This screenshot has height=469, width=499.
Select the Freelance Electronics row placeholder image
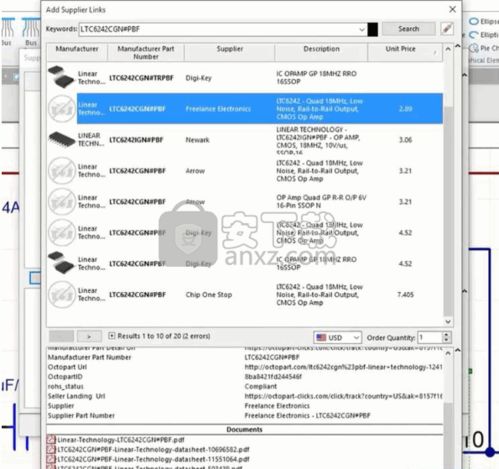coord(62,109)
